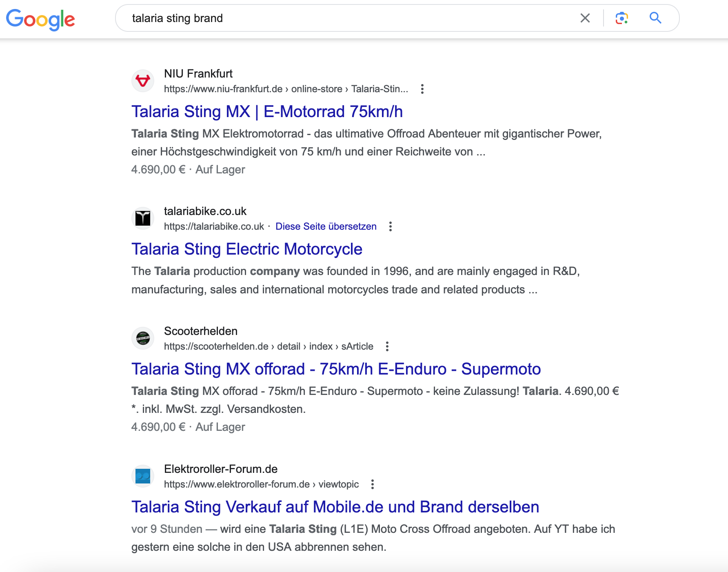This screenshot has width=728, height=572.
Task: Click the magnifying glass search button
Action: (x=655, y=18)
